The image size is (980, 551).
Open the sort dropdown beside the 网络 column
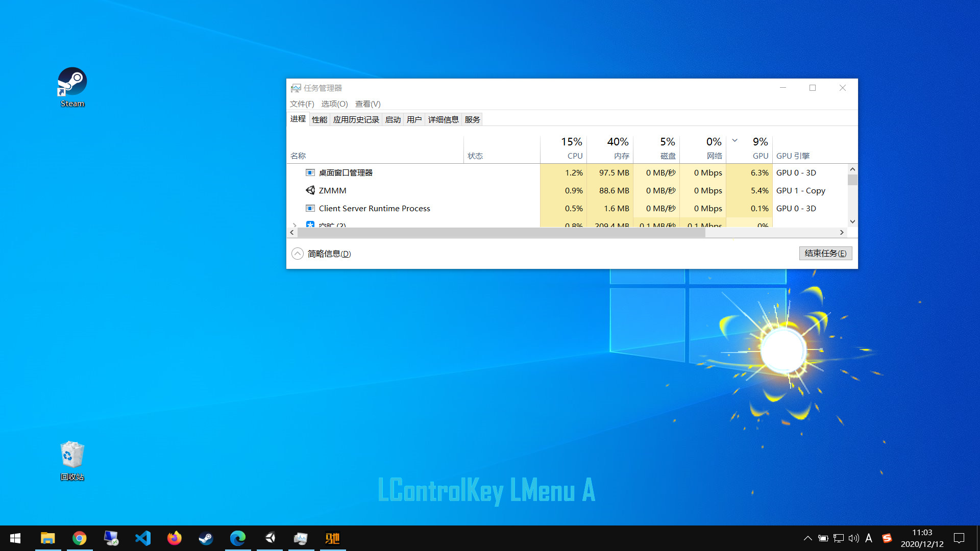click(734, 140)
